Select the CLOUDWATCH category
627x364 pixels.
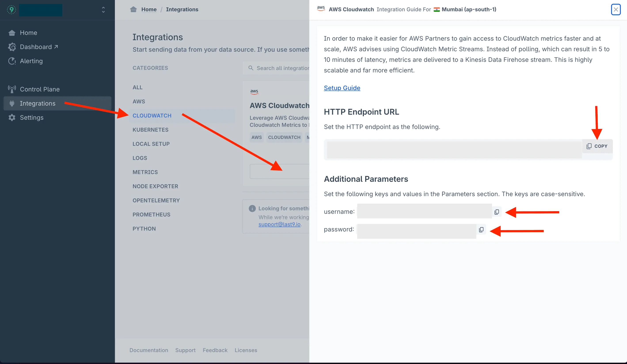click(x=152, y=116)
